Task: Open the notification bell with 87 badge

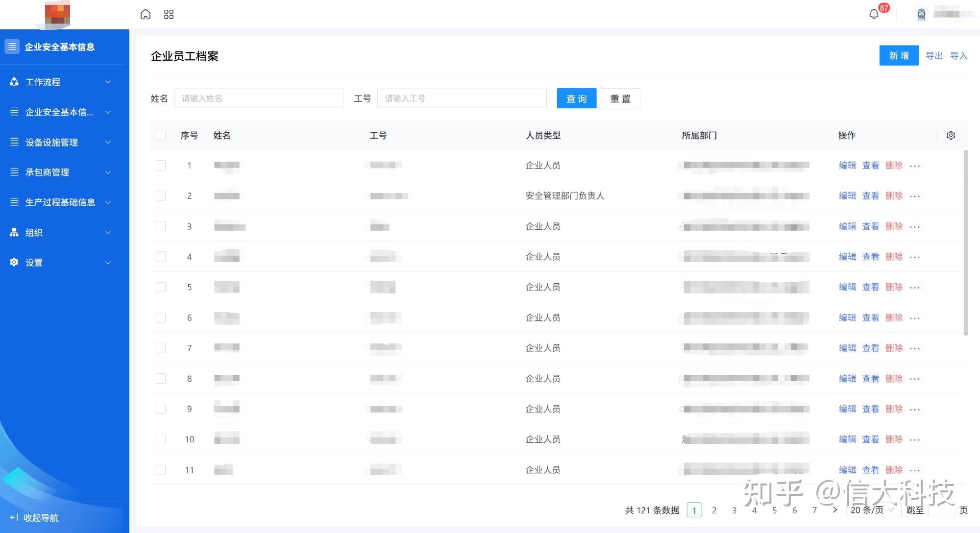Action: pyautogui.click(x=874, y=14)
